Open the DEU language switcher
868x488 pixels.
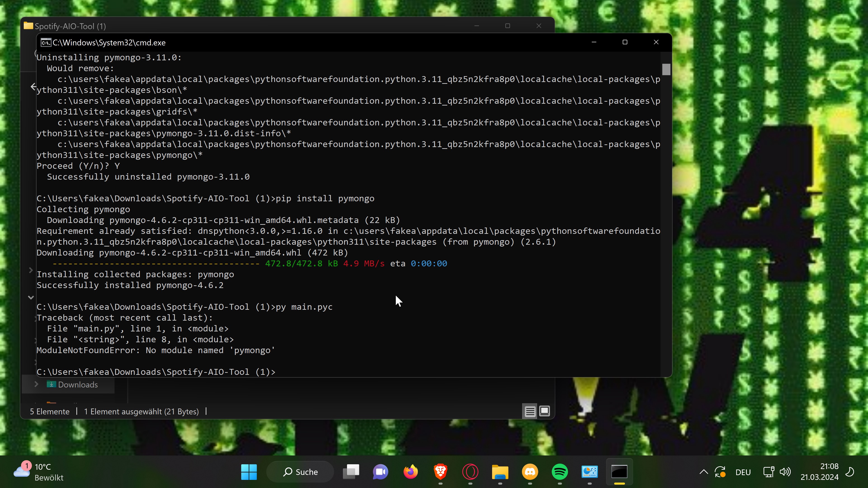(743, 472)
